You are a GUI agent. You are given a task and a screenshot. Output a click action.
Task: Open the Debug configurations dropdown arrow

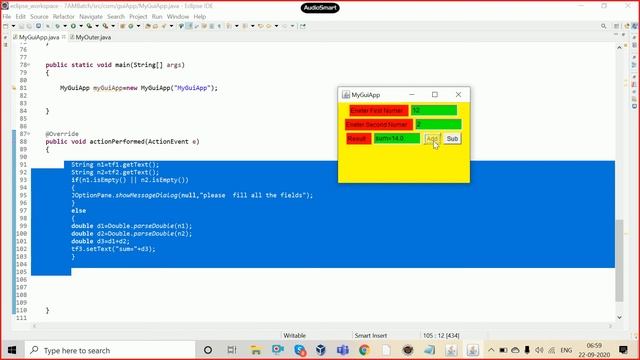(65, 26)
